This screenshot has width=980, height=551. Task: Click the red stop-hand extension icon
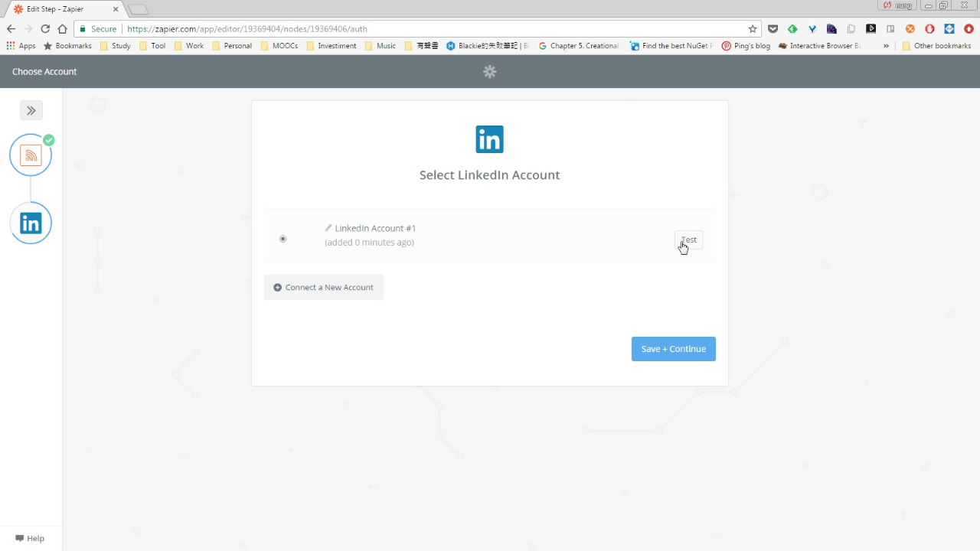[x=930, y=29]
